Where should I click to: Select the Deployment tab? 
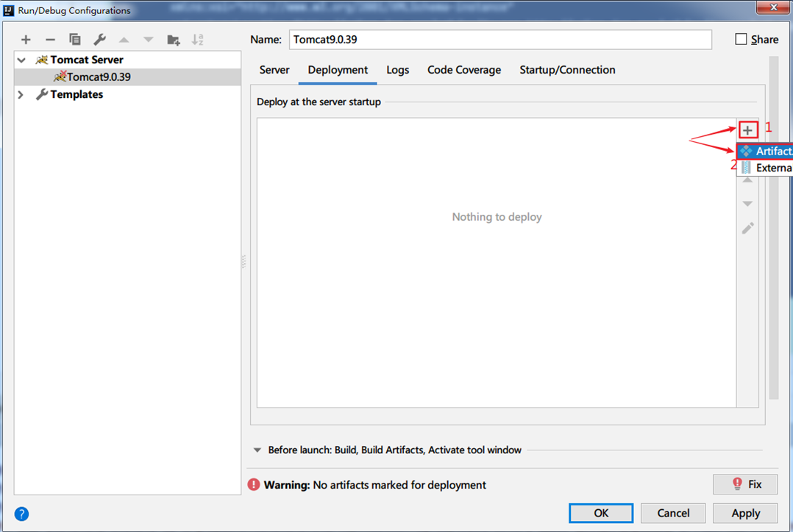point(338,70)
